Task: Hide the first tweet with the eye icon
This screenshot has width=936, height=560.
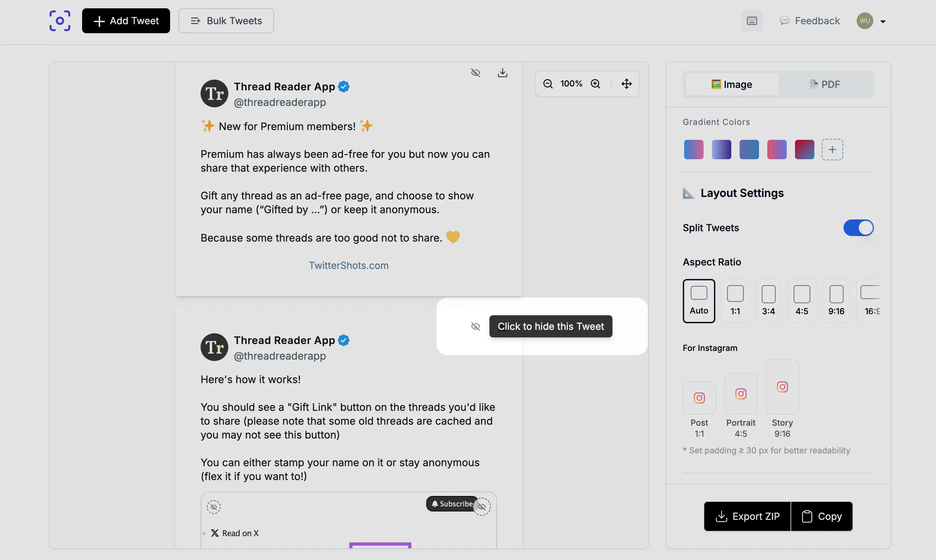Action: pos(475,72)
